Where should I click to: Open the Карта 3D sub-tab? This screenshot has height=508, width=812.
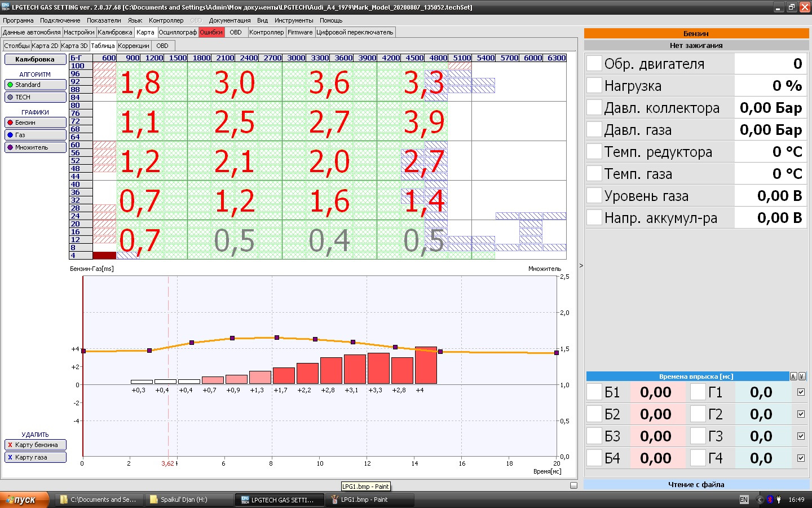[x=74, y=46]
